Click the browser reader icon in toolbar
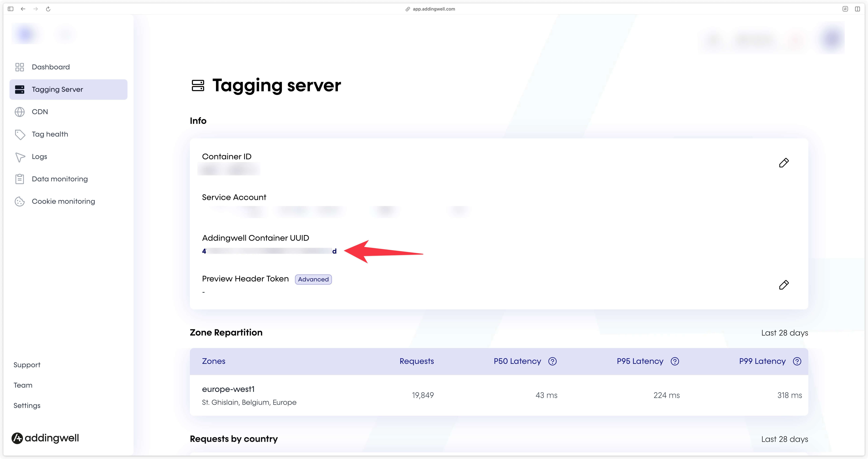This screenshot has width=868, height=459. (845, 9)
